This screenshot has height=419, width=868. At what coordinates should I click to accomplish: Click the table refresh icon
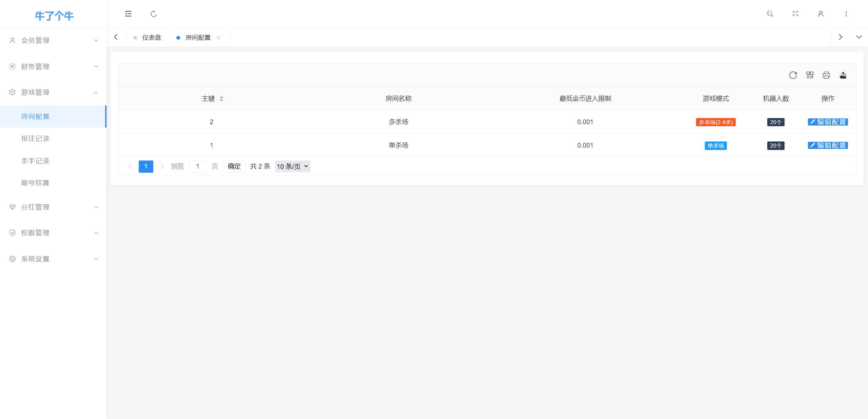click(793, 75)
